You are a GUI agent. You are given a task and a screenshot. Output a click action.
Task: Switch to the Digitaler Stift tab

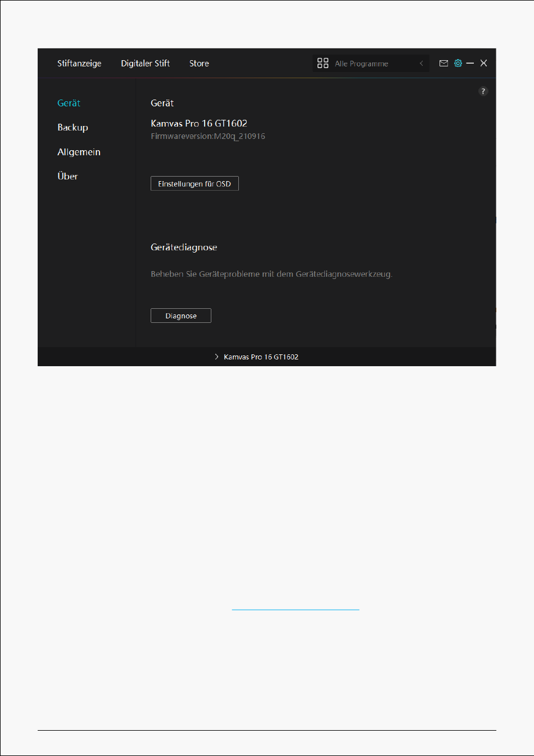click(145, 64)
